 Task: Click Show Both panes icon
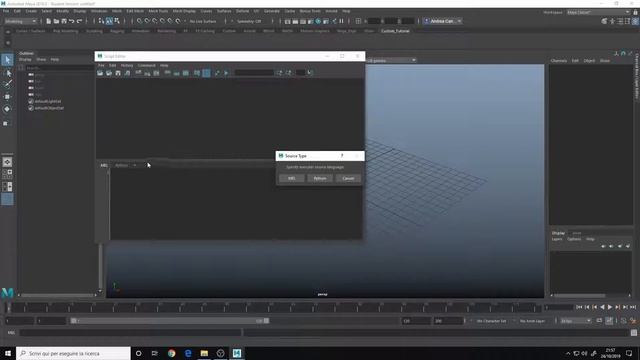click(186, 73)
